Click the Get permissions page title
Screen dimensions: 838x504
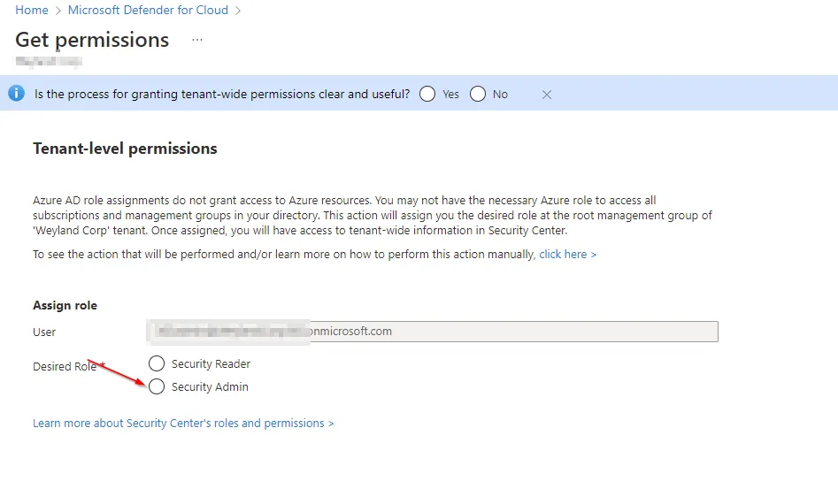[x=92, y=40]
